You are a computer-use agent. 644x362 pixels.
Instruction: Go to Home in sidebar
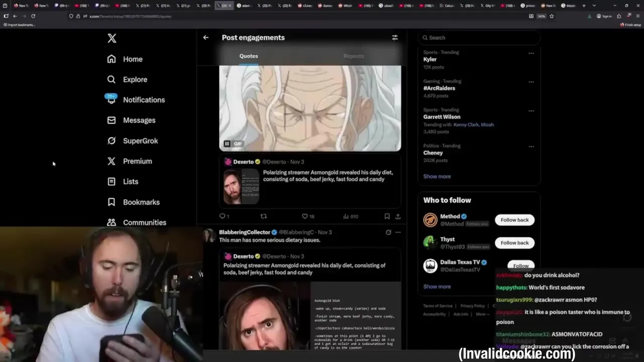point(125,59)
